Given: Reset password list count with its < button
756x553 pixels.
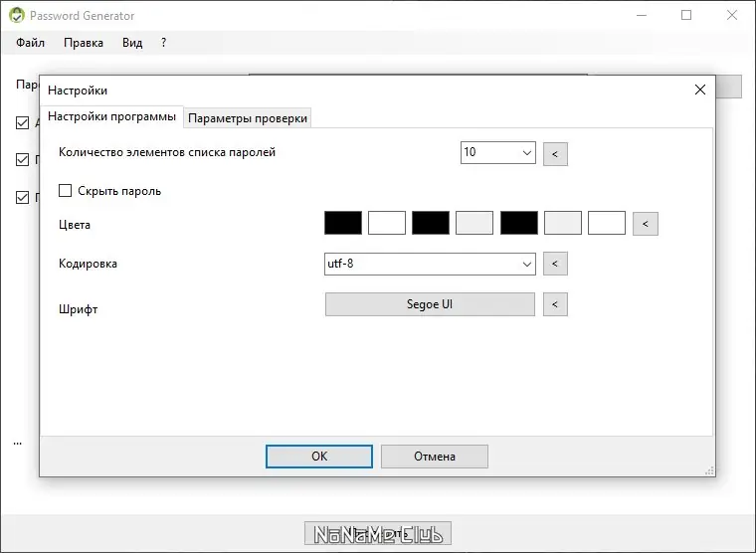Looking at the screenshot, I should coord(555,154).
